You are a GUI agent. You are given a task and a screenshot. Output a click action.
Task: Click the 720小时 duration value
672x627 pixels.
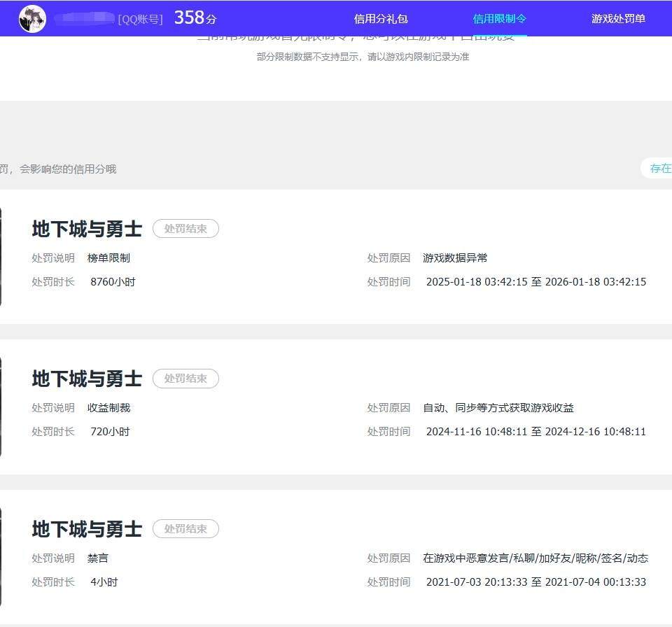click(110, 432)
